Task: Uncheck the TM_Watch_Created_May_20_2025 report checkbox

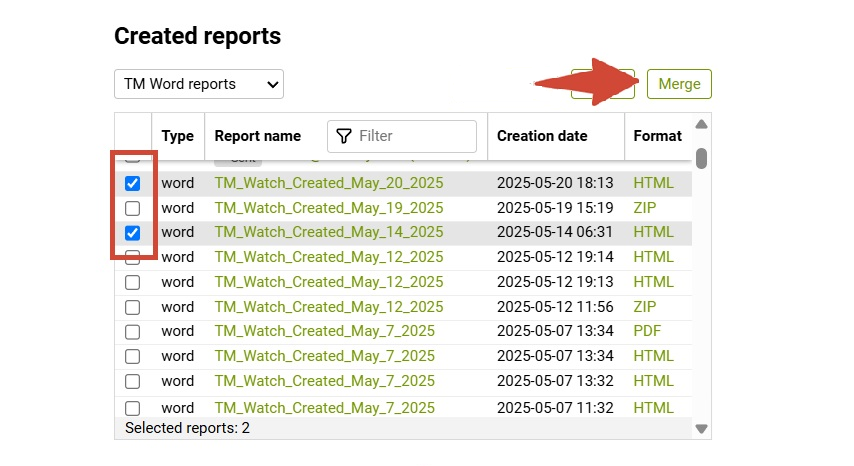Action: click(x=132, y=183)
